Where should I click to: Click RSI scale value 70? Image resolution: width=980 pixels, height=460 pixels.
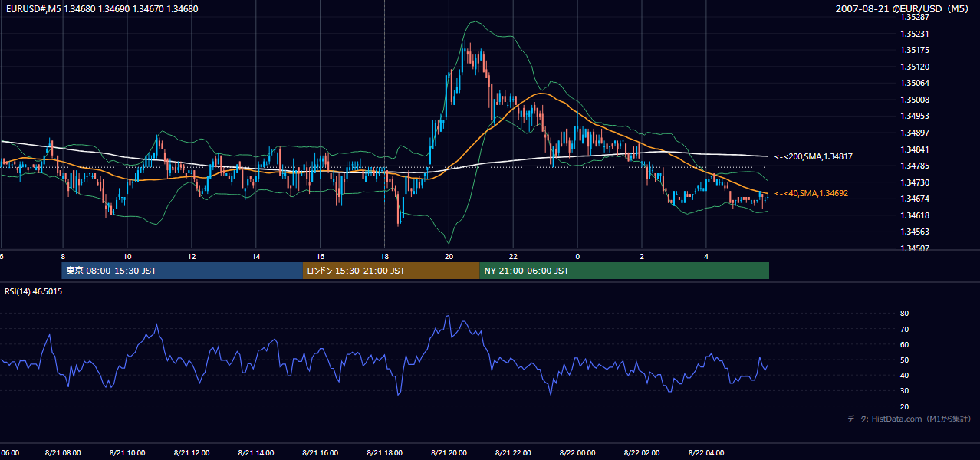click(x=904, y=329)
